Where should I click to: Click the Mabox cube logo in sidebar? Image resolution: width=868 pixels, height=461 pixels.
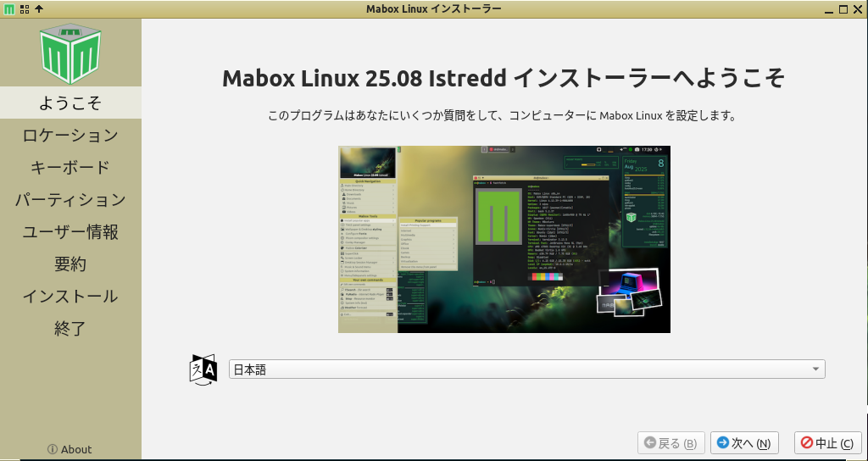[x=70, y=53]
